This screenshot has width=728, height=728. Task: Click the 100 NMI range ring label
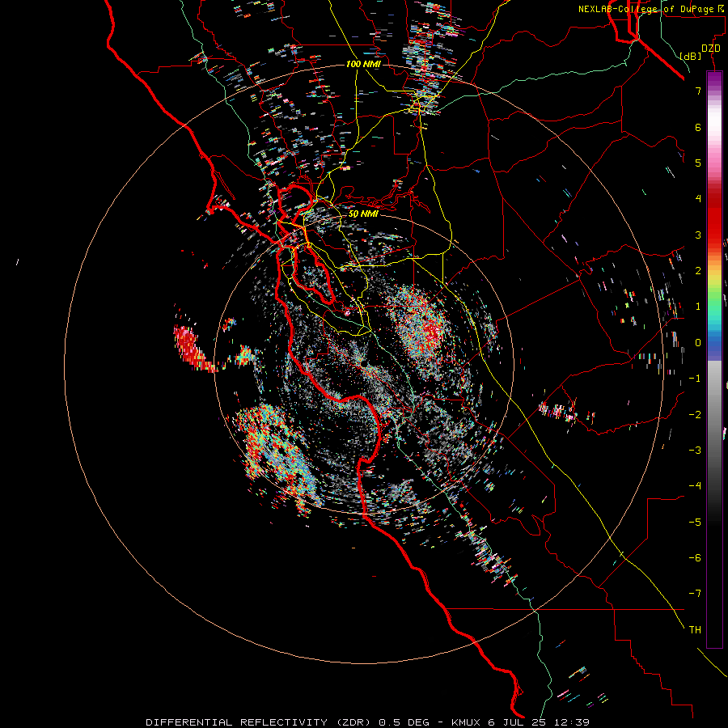(363, 64)
